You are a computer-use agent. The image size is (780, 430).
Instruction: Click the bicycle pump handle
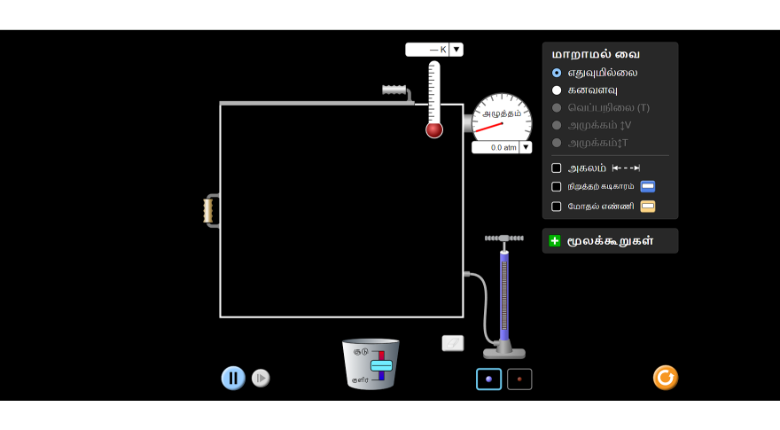pos(504,238)
